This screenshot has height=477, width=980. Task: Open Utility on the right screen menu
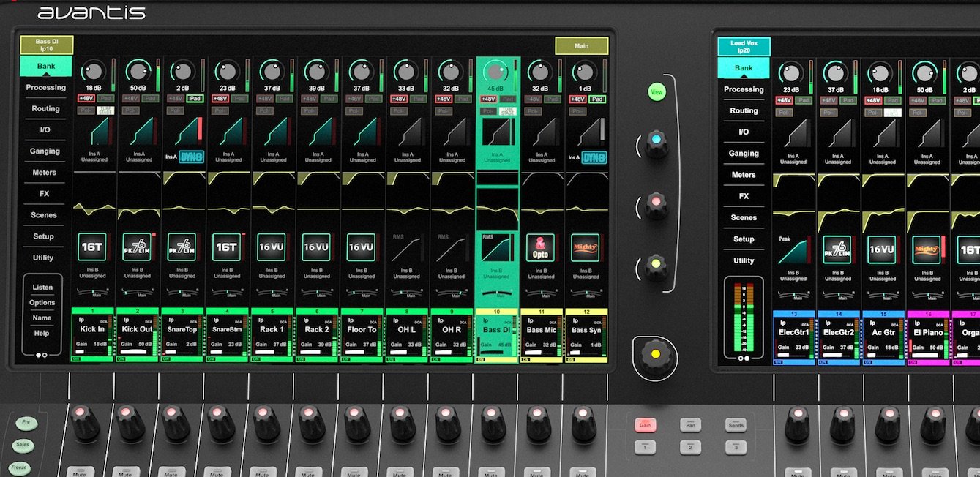tap(744, 260)
